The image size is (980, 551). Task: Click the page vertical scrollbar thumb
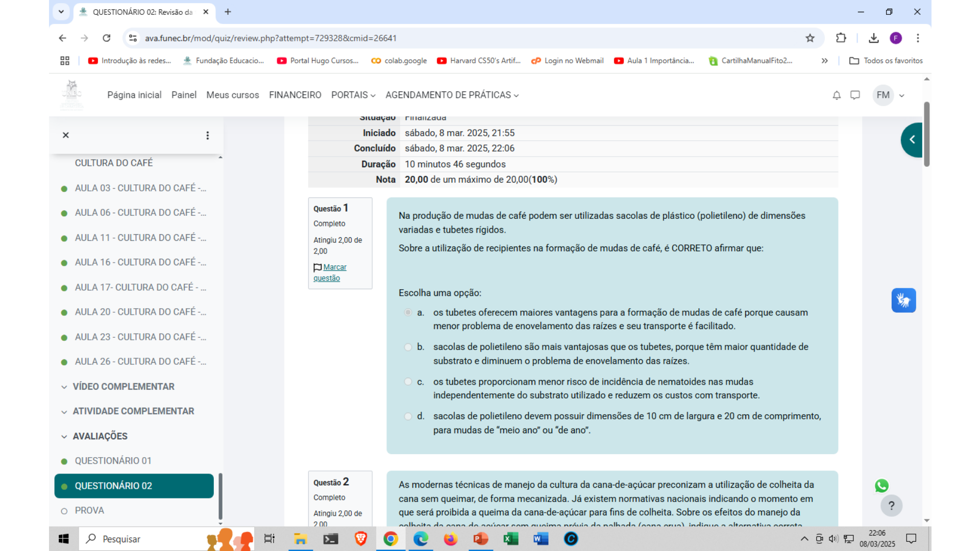[926, 134]
